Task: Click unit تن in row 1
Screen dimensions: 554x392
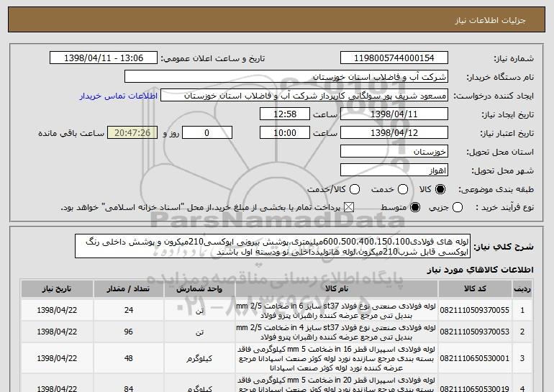Action: (199, 311)
